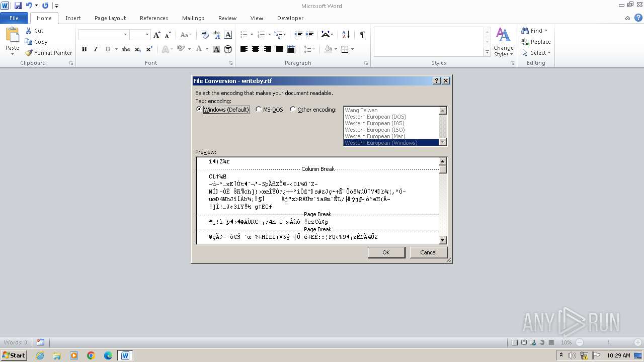Open the Font dialog launcher
Image resolution: width=644 pixels, height=362 pixels.
coord(231,63)
